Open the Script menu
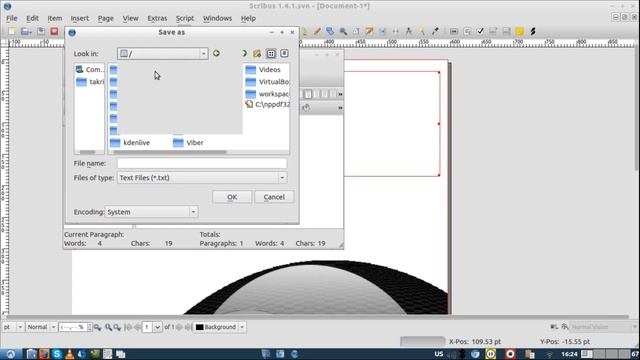 (185, 18)
